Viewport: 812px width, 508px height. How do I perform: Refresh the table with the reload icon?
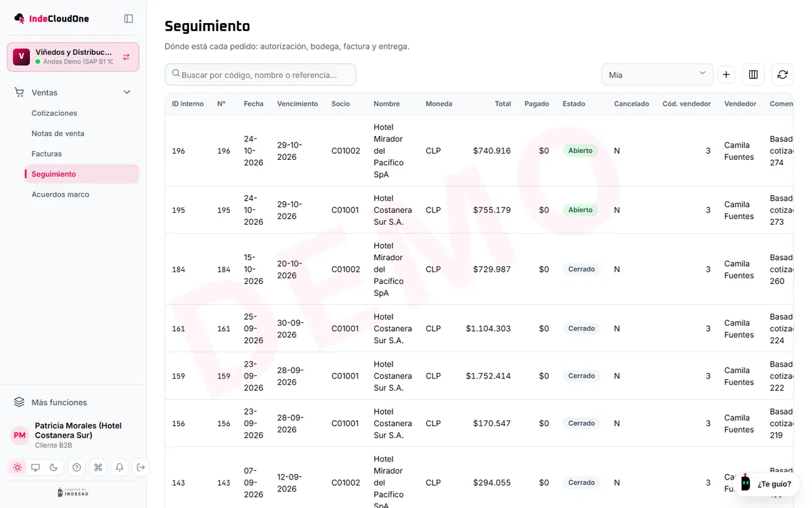click(782, 75)
